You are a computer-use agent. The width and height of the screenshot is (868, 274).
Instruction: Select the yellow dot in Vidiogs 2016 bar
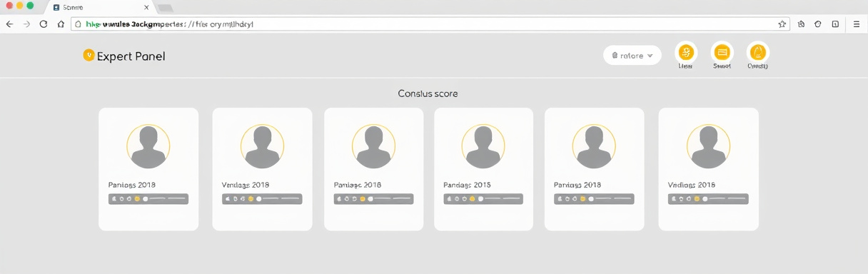coord(697,199)
